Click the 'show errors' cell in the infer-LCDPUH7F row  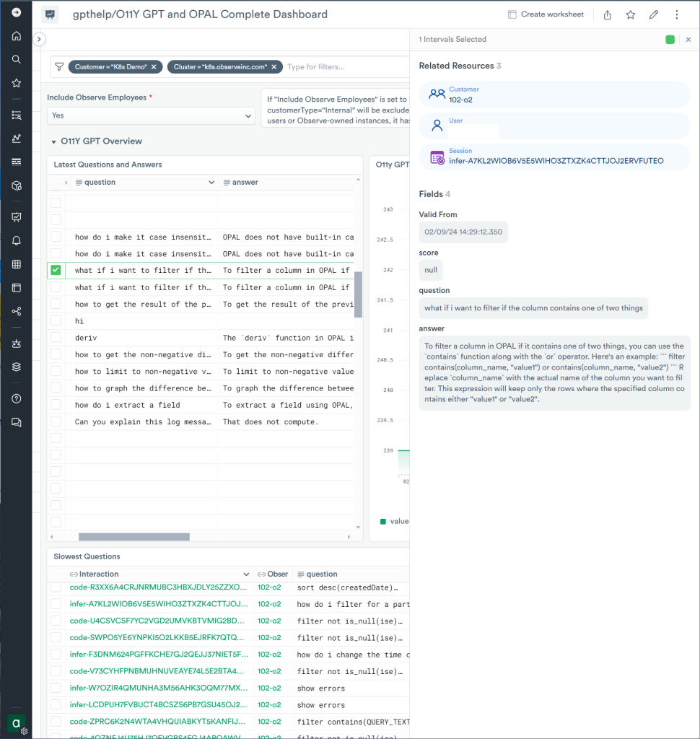tap(321, 705)
